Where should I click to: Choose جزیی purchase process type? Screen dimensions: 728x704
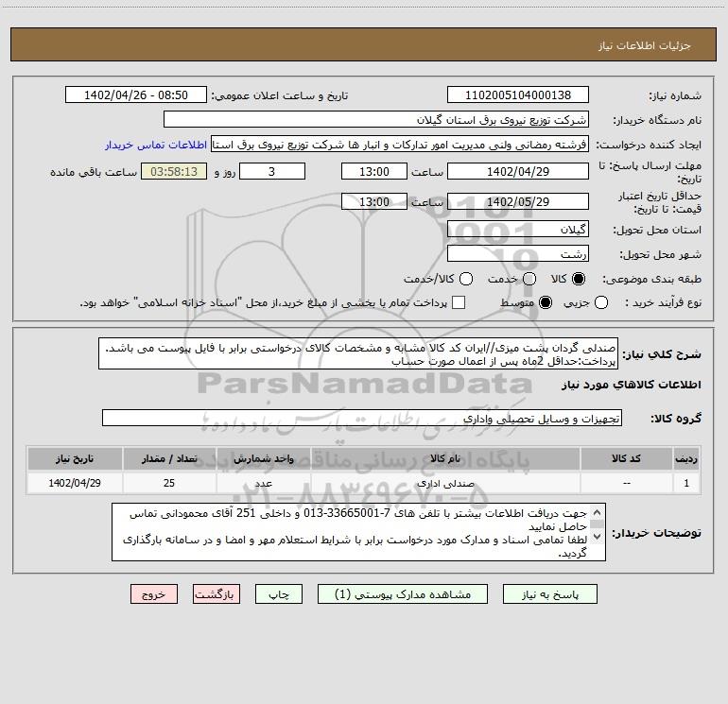[601, 302]
